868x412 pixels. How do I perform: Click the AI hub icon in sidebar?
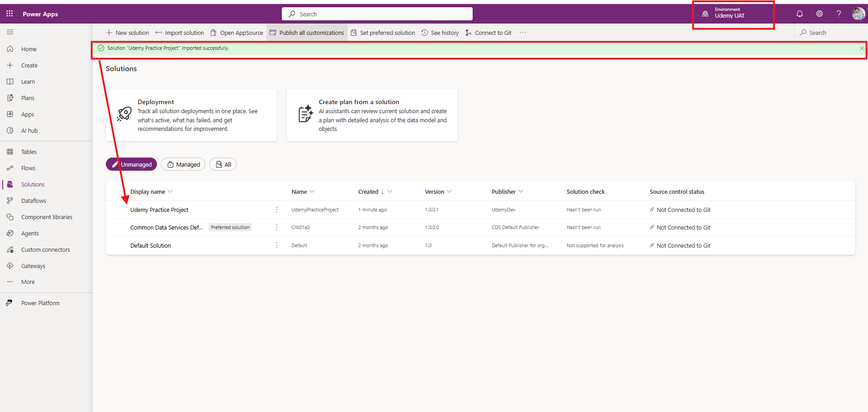click(x=10, y=130)
